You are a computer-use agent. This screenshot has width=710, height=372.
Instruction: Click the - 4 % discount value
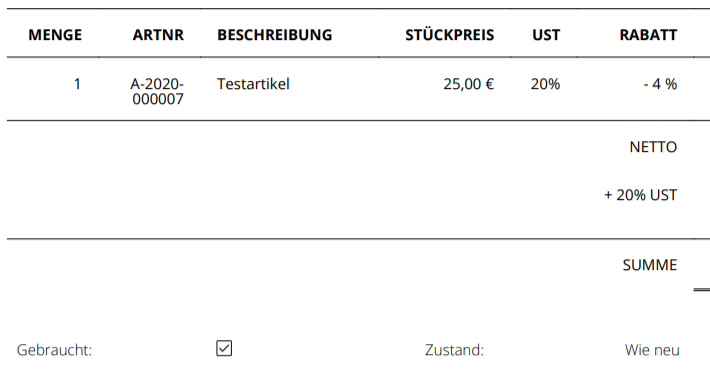(x=660, y=84)
